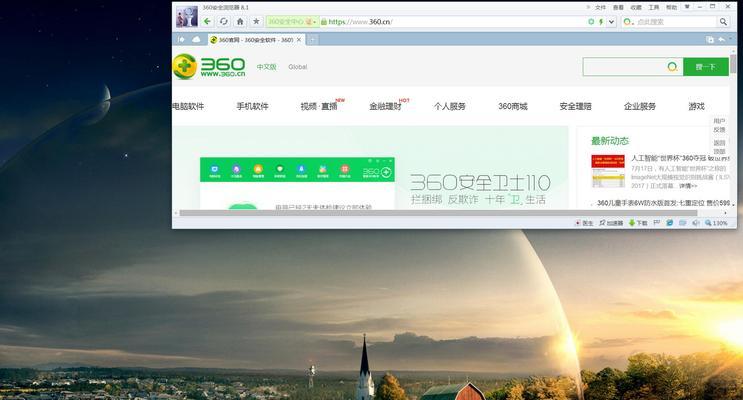Viewport: 743px width, 400px height.
Task: Open the 文件 menu
Action: pos(600,8)
